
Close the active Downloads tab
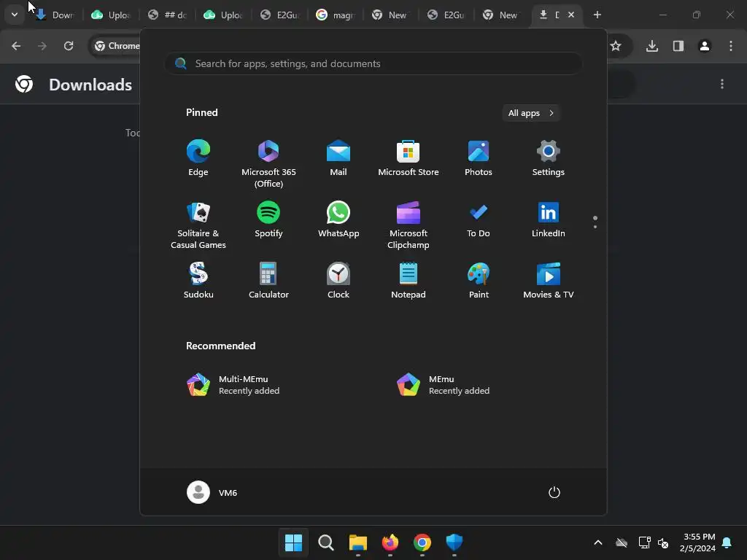pyautogui.click(x=570, y=15)
